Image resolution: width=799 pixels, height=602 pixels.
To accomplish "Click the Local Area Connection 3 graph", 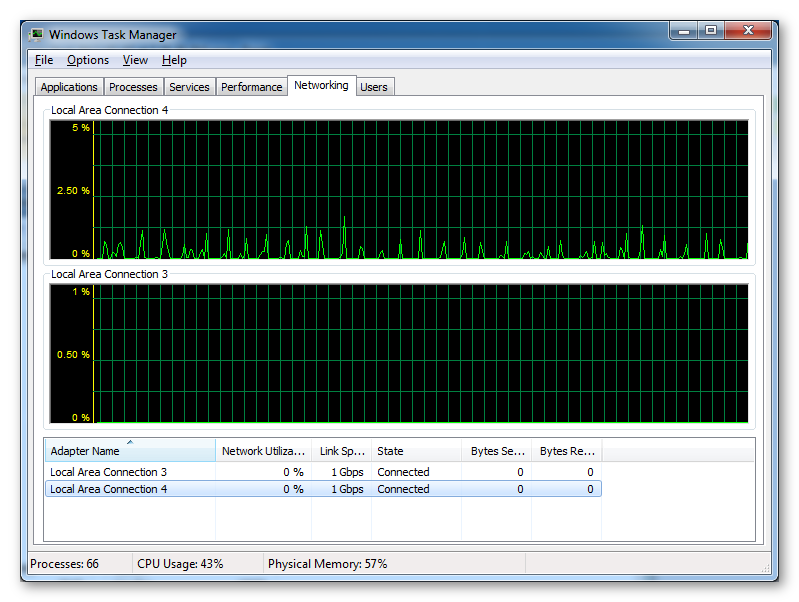I will tap(398, 354).
